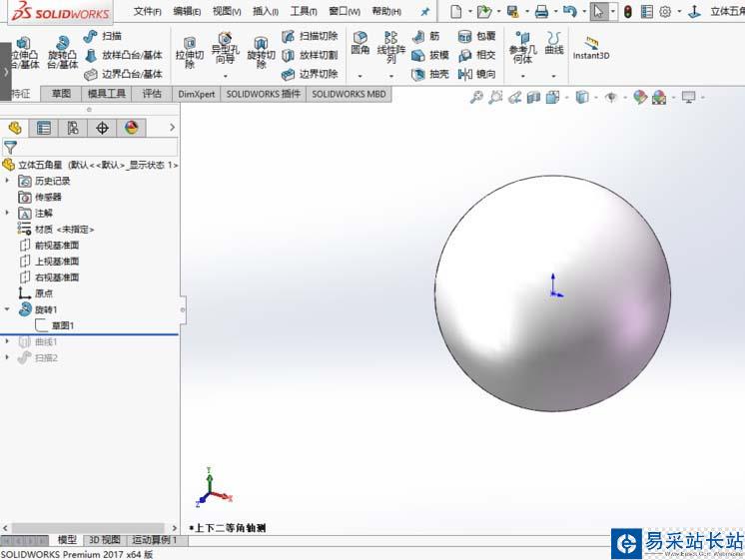Click the Select cursor tool
The height and width of the screenshot is (560, 745).
click(x=598, y=11)
